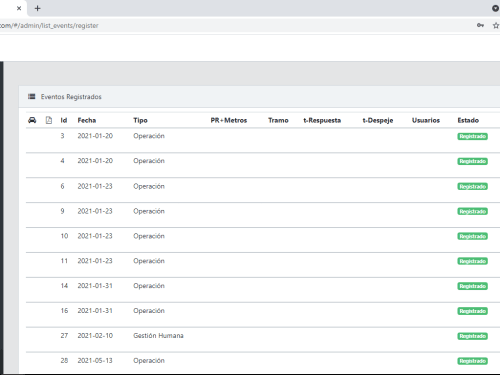Click the car icon column header

pyautogui.click(x=32, y=120)
